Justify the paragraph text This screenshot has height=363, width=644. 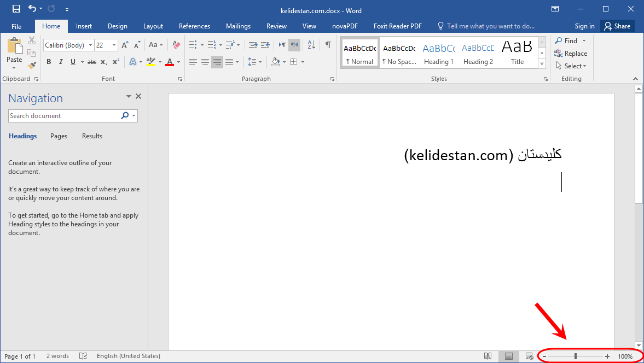click(x=229, y=62)
